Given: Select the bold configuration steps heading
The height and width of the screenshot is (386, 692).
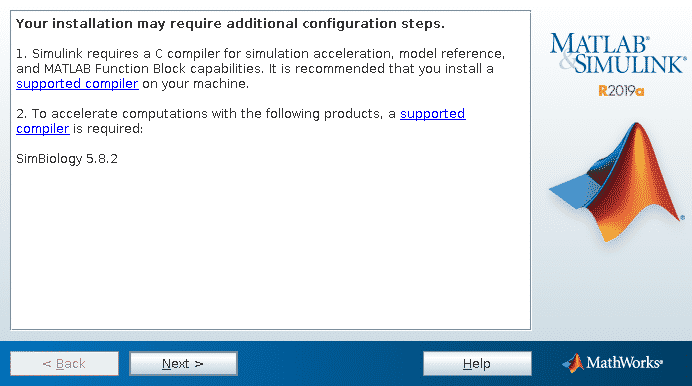Looking at the screenshot, I should [230, 23].
